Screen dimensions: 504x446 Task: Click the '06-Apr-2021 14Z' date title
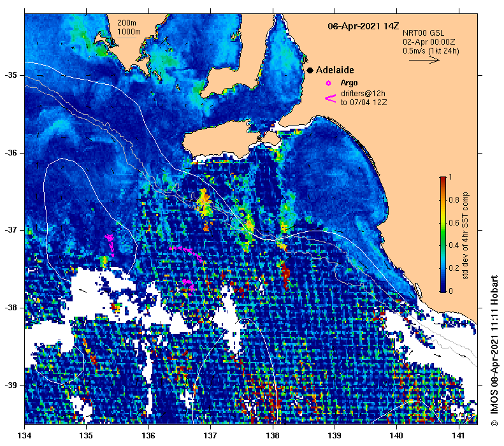363,26
